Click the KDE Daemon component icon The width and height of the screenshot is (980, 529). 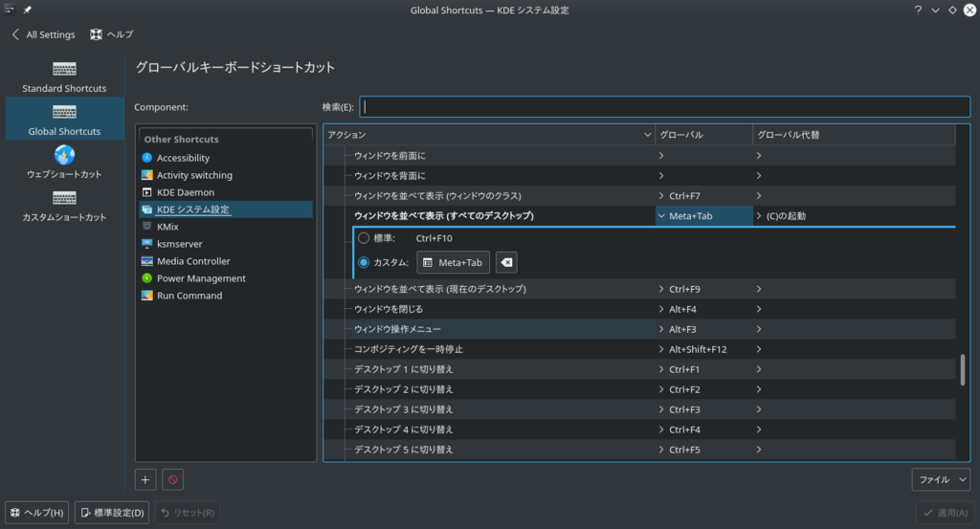(146, 191)
